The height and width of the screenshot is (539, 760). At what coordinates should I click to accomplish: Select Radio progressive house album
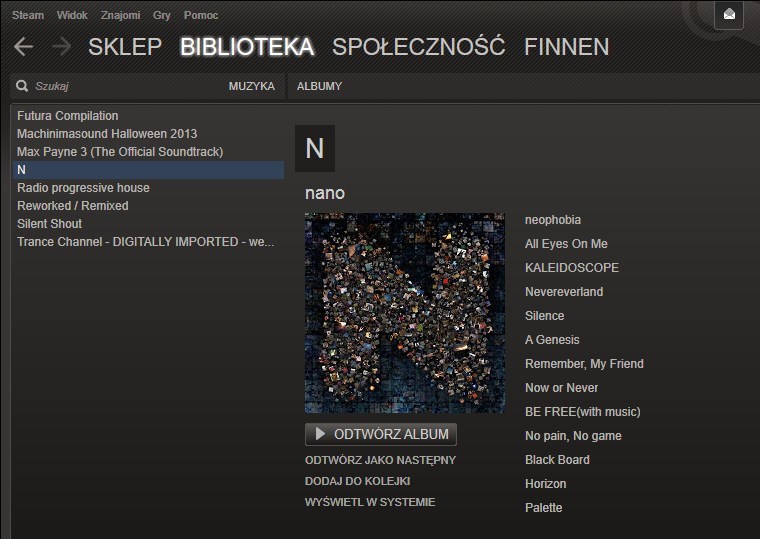[x=148, y=188]
